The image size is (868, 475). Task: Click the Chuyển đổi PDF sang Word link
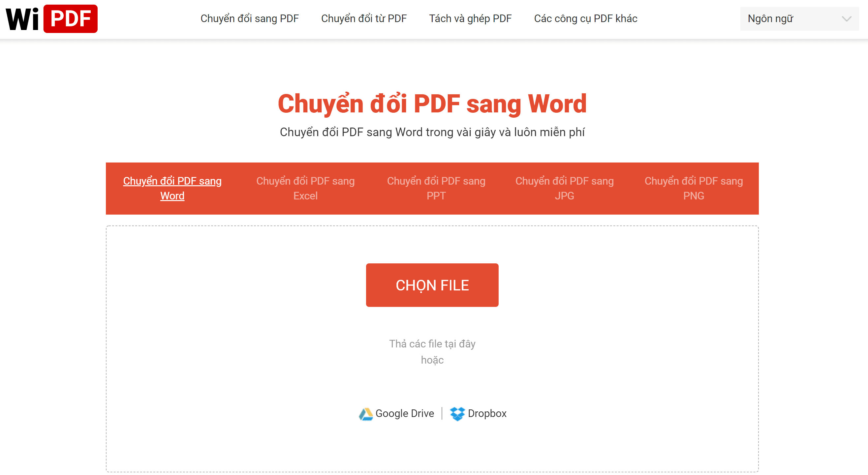point(172,187)
